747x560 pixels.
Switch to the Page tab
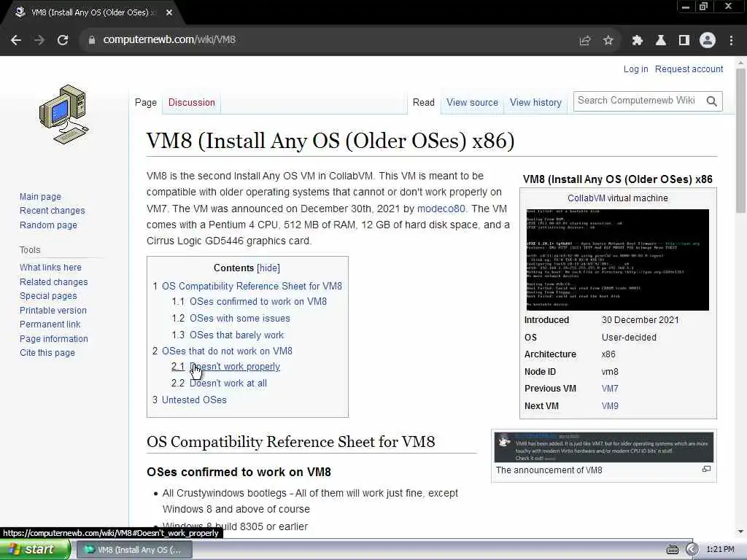pos(146,103)
